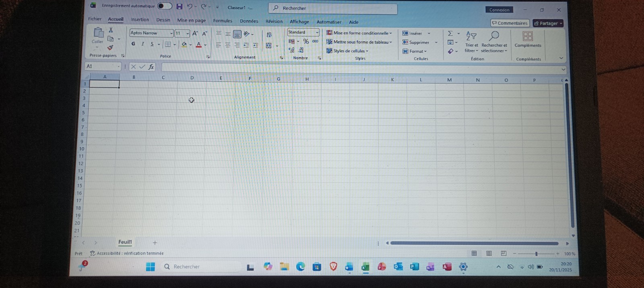Click Accessibilité : vérification terminée status

point(127,253)
